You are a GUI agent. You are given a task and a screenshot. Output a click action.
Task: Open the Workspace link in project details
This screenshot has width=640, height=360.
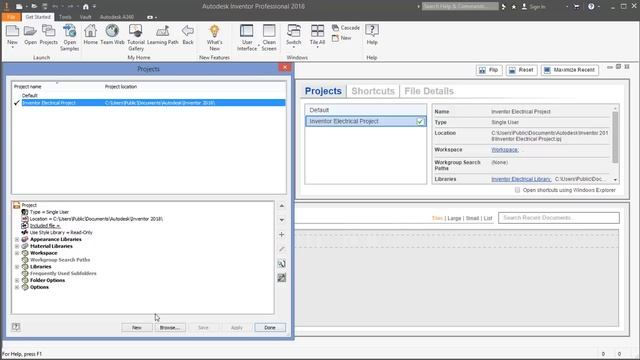point(504,150)
